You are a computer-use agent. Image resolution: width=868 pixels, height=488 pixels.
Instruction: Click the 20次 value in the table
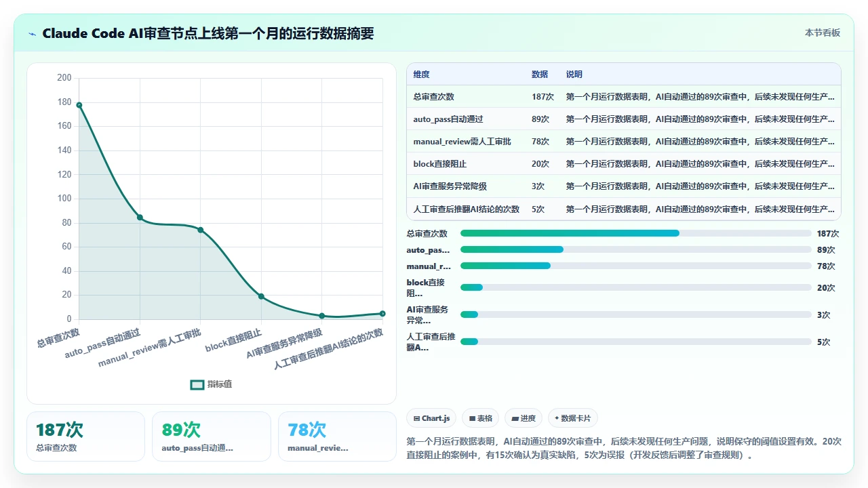[540, 164]
